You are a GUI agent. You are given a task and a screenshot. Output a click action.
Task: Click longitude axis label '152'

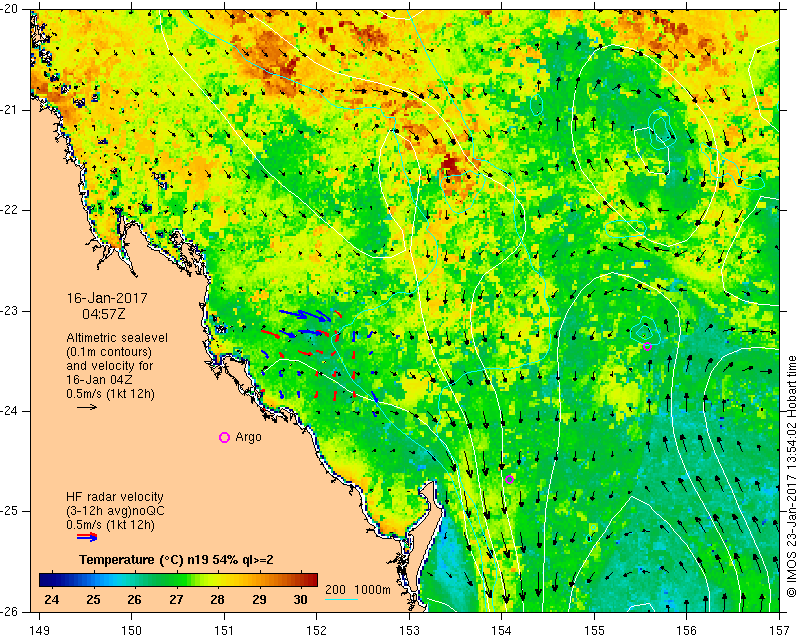pyautogui.click(x=317, y=631)
